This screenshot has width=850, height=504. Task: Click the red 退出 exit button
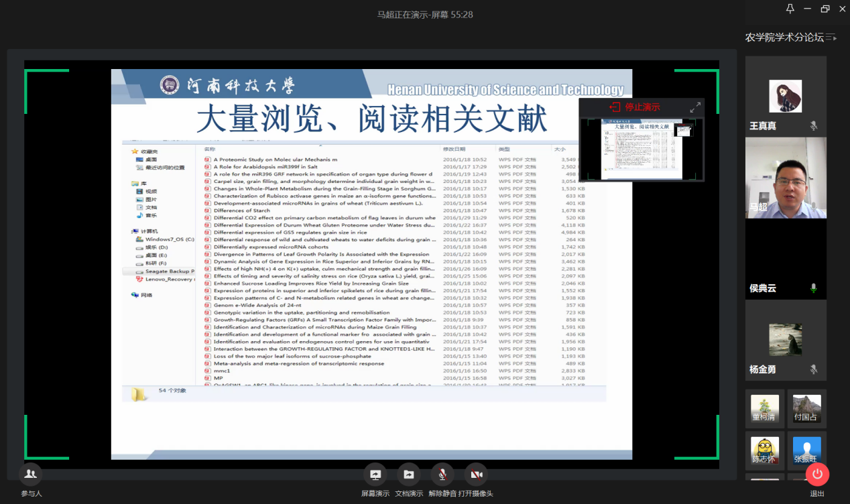[817, 475]
